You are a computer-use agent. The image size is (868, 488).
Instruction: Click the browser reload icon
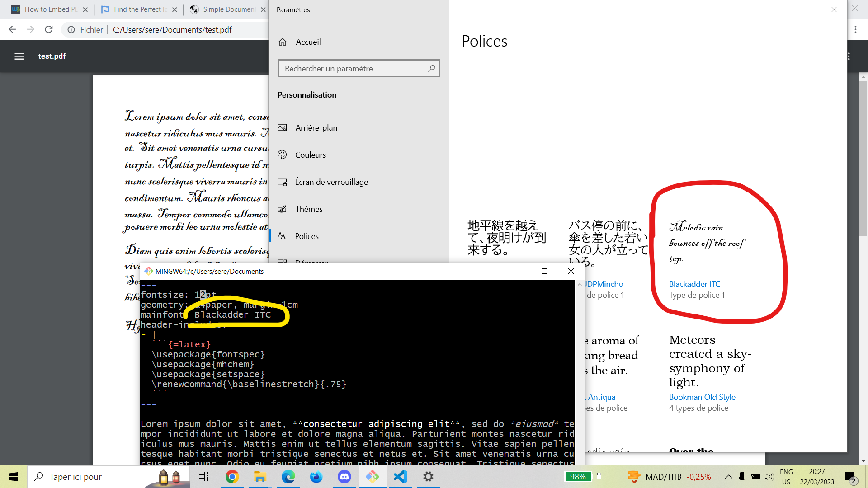[x=49, y=29]
